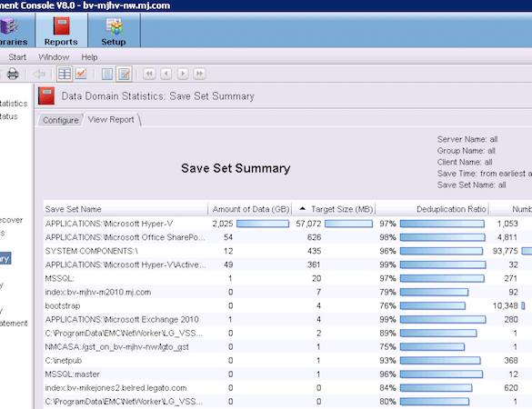Select APPLICATIONS:\Microsoft Office SharePo... row
This screenshot has height=409, width=532.
coord(287,237)
